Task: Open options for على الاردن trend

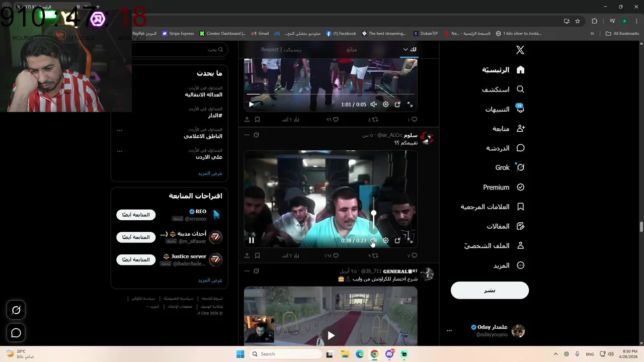Action: pos(119,151)
